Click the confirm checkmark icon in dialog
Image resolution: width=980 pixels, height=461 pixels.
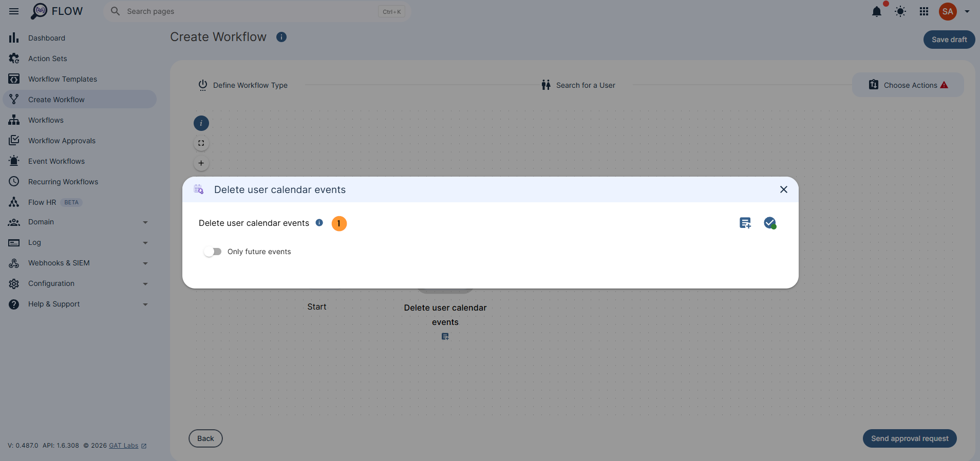pos(769,223)
